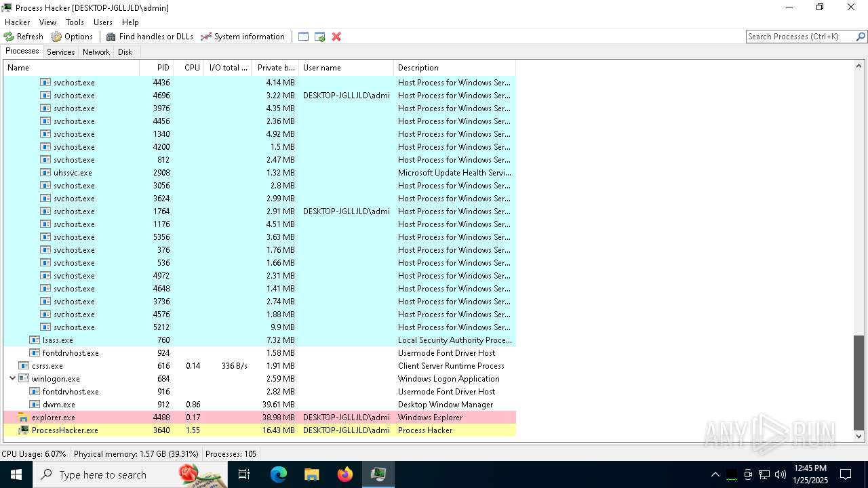The width and height of the screenshot is (868, 488).
Task: Click Client Server Runtime Process description
Action: [x=451, y=366]
